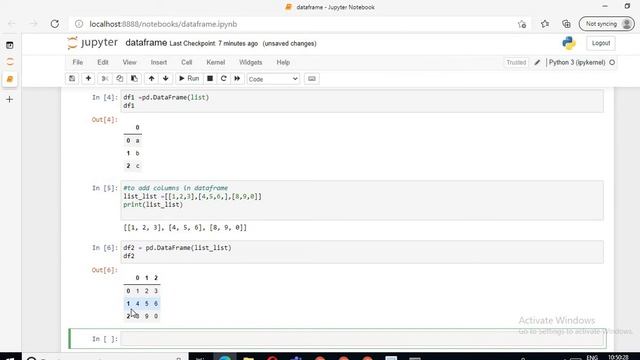Click the site information icon in address bar
The width and height of the screenshot is (640, 360).
pyautogui.click(x=79, y=24)
